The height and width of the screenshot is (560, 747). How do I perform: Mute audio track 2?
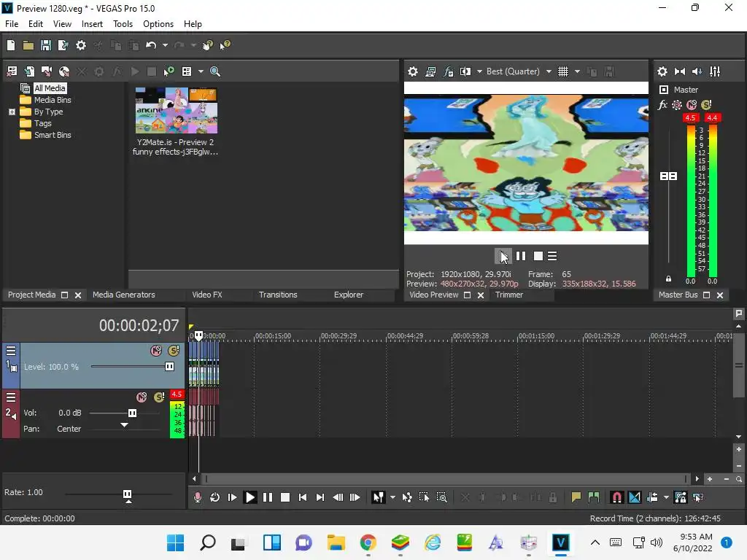(x=142, y=397)
